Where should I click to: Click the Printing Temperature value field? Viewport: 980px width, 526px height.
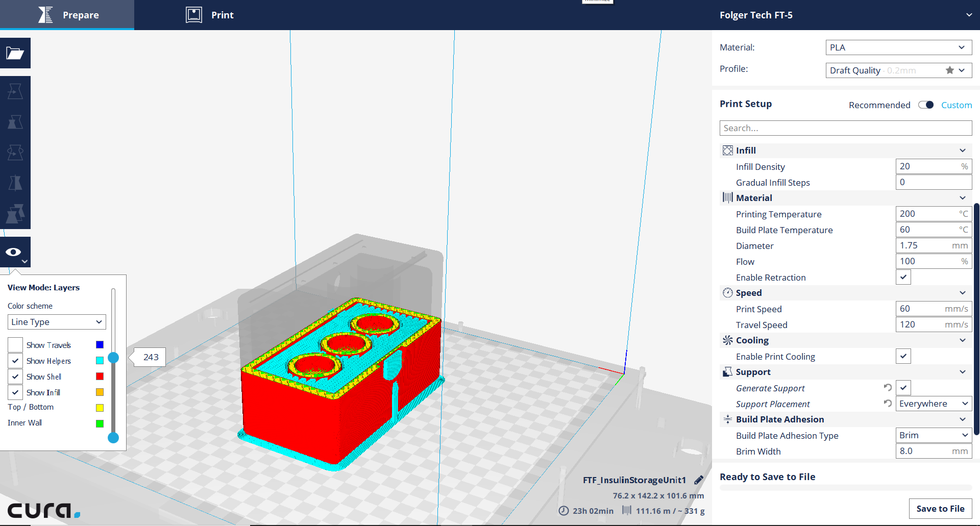pos(934,214)
